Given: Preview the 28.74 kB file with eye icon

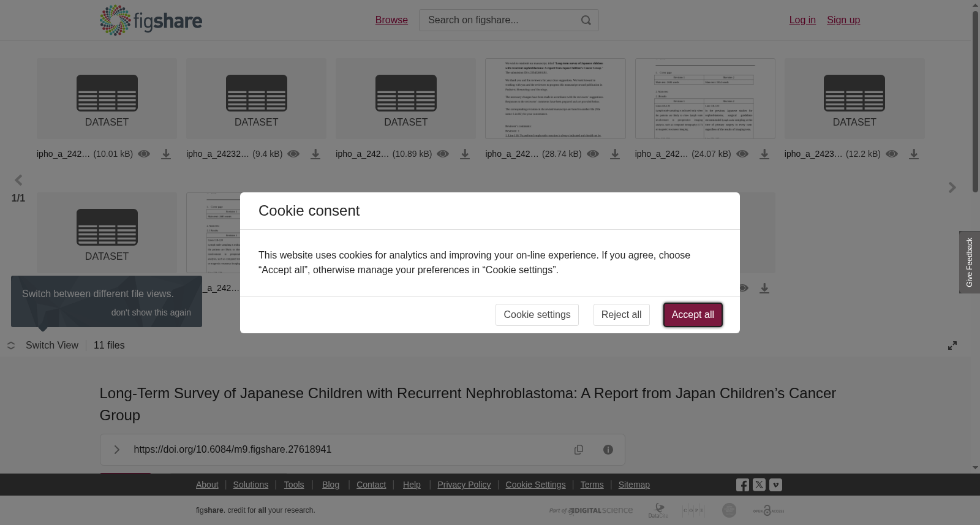Looking at the screenshot, I should coord(593,154).
